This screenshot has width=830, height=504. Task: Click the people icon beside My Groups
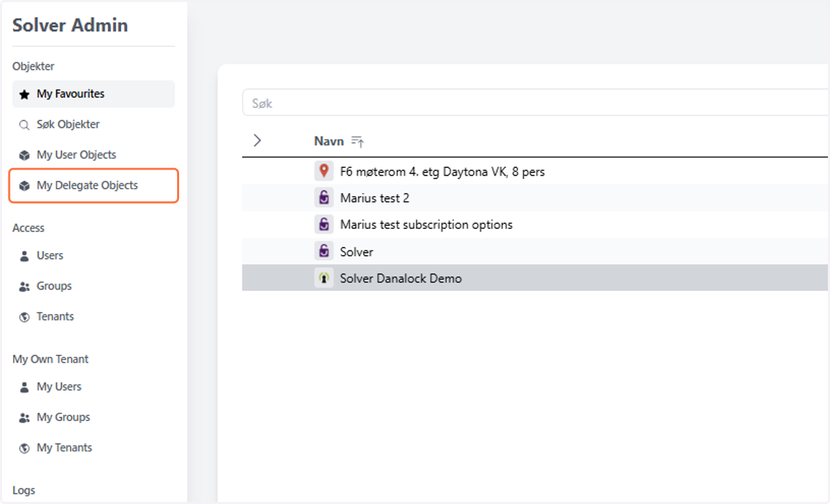click(x=24, y=418)
